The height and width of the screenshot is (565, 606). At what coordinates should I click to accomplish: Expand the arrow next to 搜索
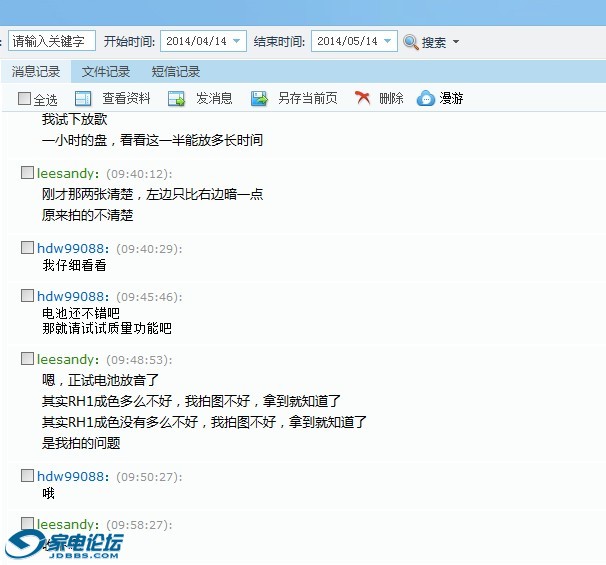click(x=456, y=42)
